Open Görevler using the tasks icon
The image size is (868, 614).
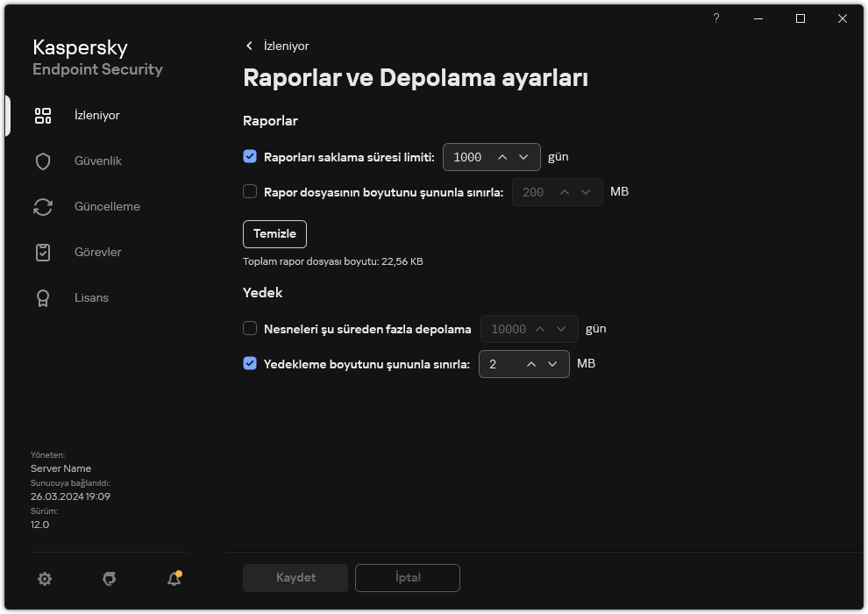42,252
